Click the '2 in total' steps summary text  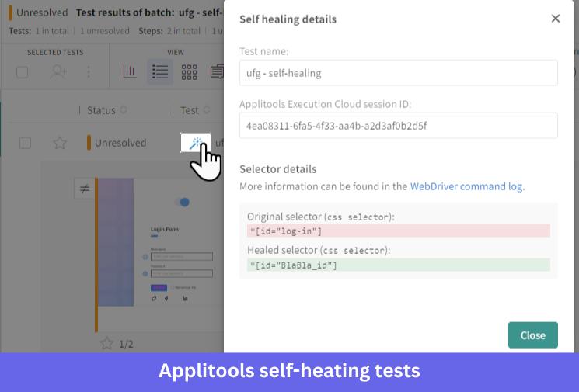coord(183,31)
